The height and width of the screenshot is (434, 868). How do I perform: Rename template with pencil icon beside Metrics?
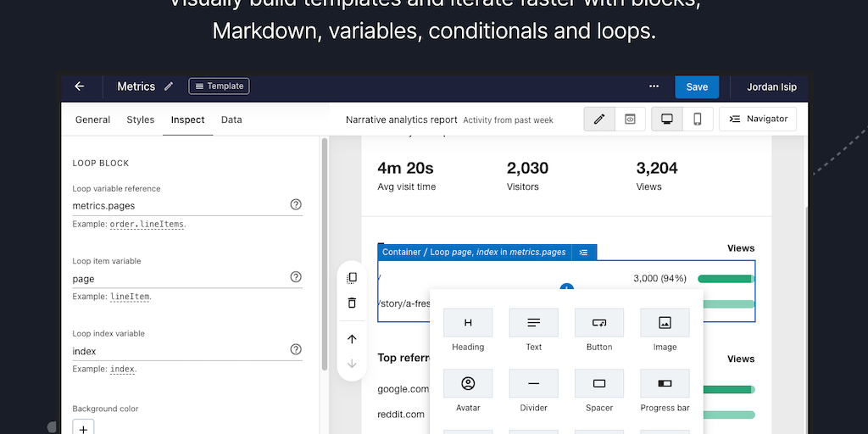click(x=169, y=86)
